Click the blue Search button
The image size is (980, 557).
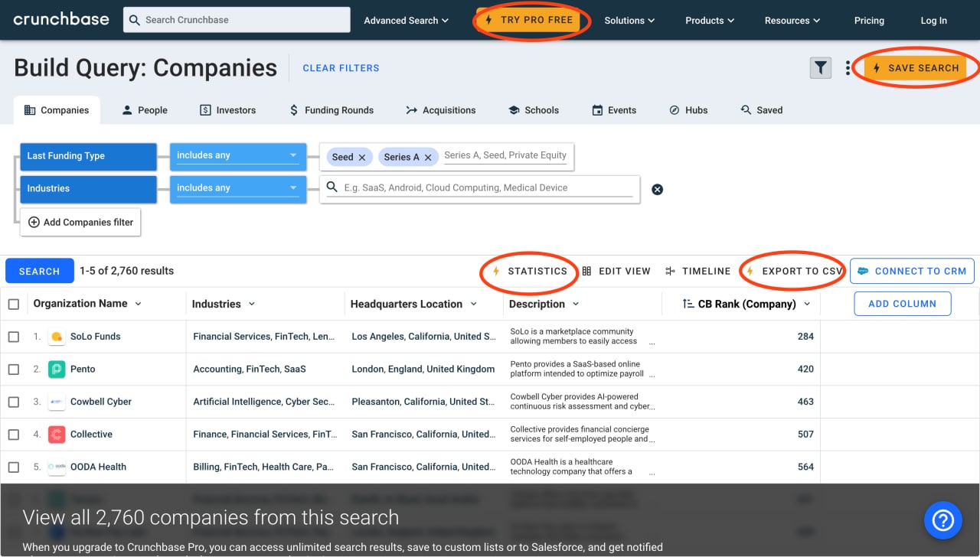click(39, 271)
